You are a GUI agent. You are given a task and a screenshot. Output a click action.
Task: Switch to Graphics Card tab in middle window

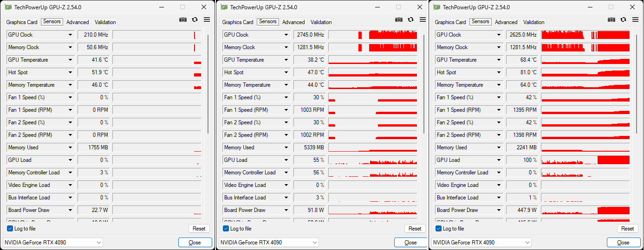[238, 22]
